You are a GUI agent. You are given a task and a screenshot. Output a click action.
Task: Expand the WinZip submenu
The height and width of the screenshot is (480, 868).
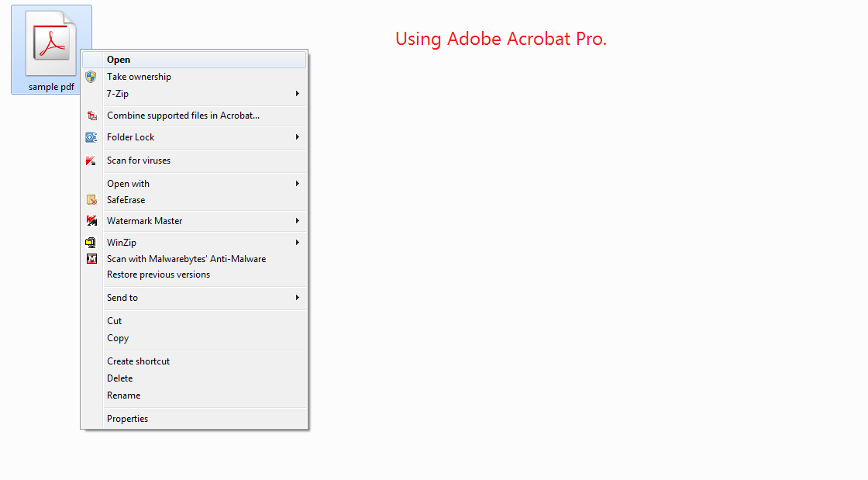[298, 242]
